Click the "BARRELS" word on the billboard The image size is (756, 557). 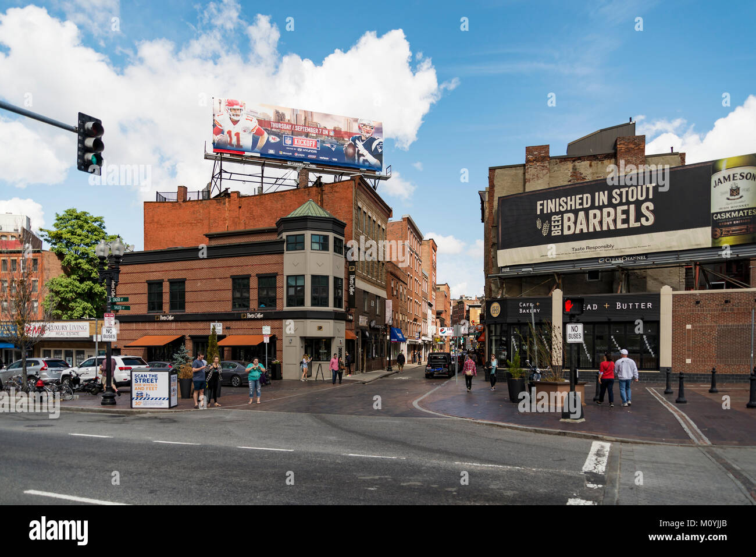(x=608, y=219)
